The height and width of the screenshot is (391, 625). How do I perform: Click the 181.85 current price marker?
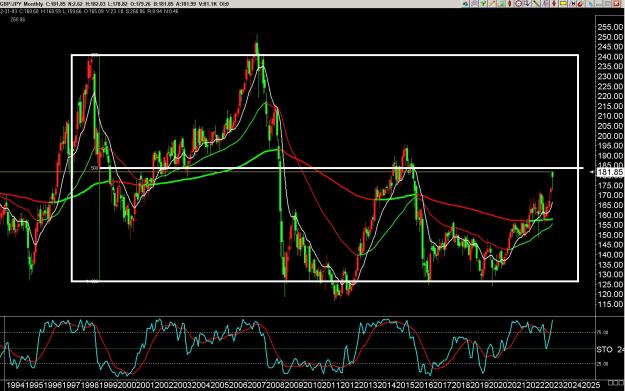point(610,172)
